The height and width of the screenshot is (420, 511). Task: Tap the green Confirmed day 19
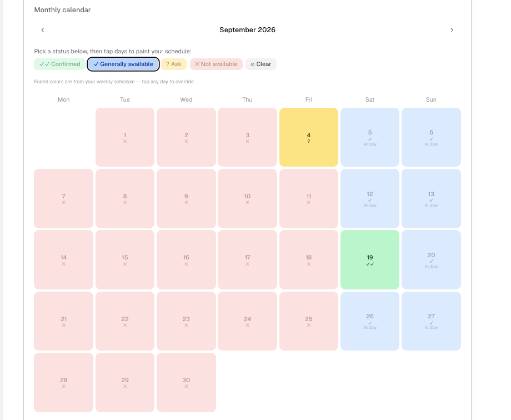370,260
